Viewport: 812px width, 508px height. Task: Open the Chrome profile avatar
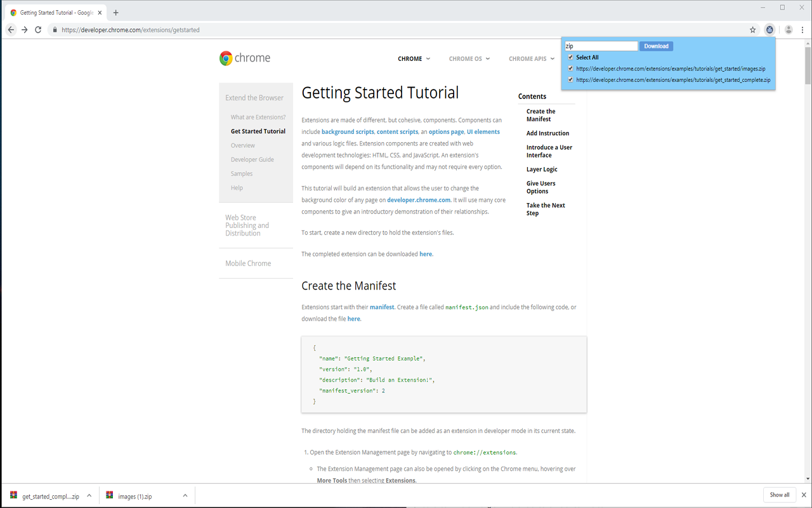click(789, 30)
